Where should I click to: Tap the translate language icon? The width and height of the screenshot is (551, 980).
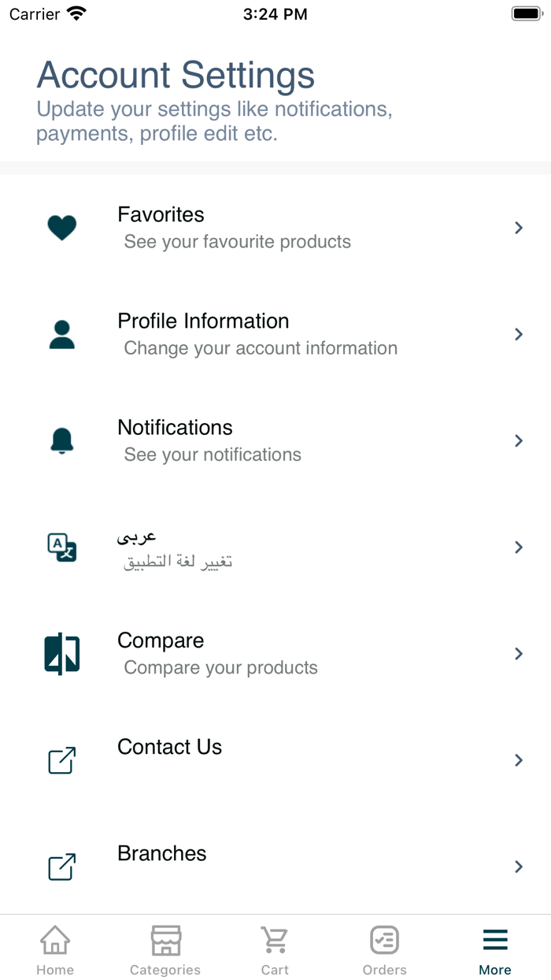tap(62, 548)
